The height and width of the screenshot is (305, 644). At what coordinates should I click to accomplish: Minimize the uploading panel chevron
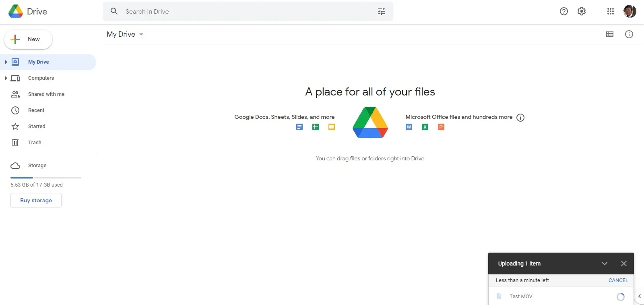tap(605, 264)
